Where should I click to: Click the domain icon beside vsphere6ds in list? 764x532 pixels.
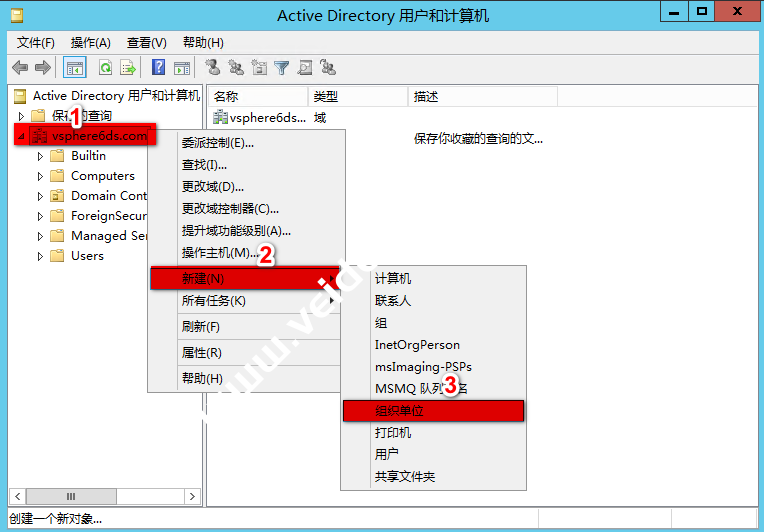click(x=221, y=117)
